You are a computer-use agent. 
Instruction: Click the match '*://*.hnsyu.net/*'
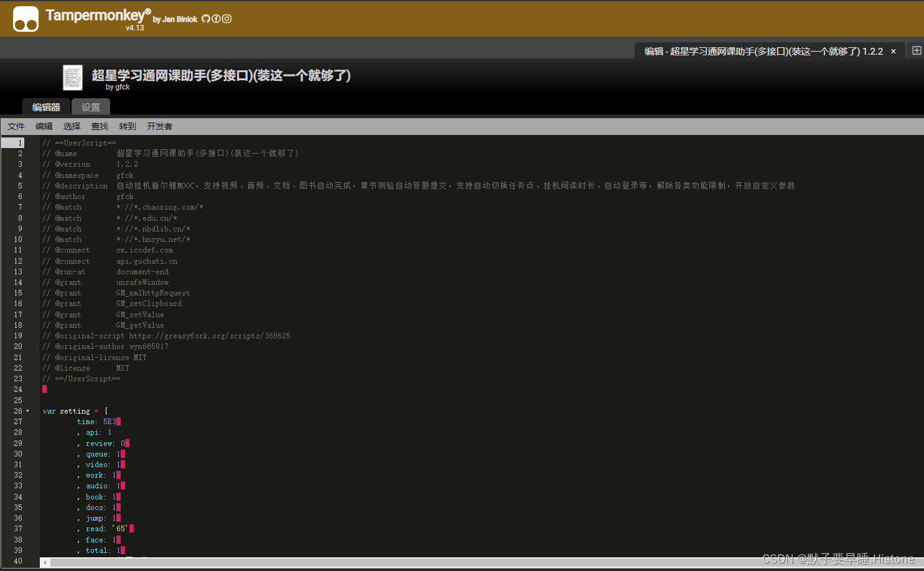coord(153,239)
